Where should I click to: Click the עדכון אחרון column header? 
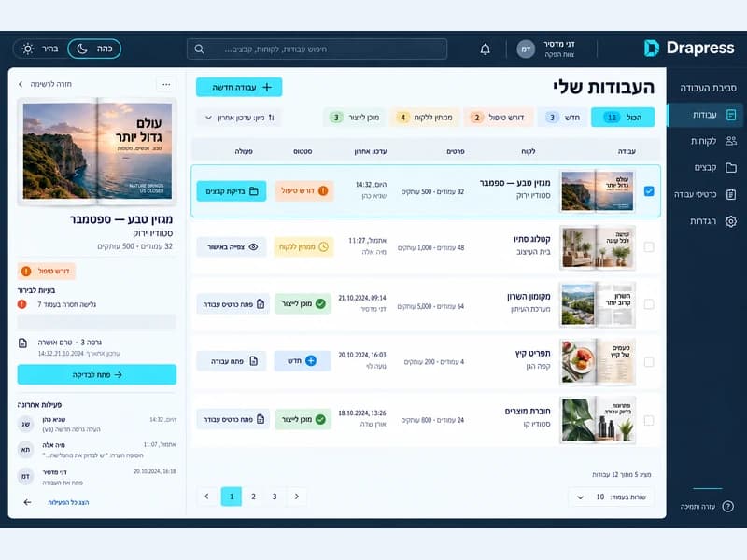point(370,151)
